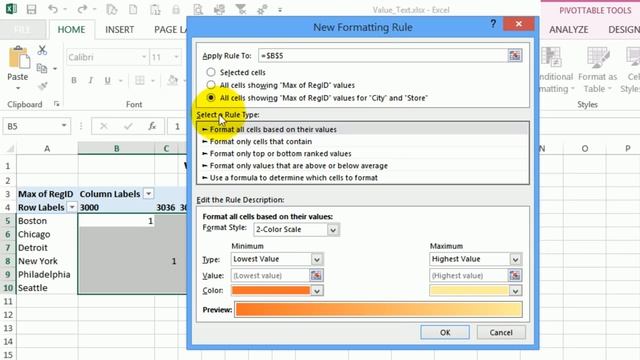Viewport: 640px width, 360px height.
Task: Click the Cancel X icon in formula bar
Action: (104, 126)
